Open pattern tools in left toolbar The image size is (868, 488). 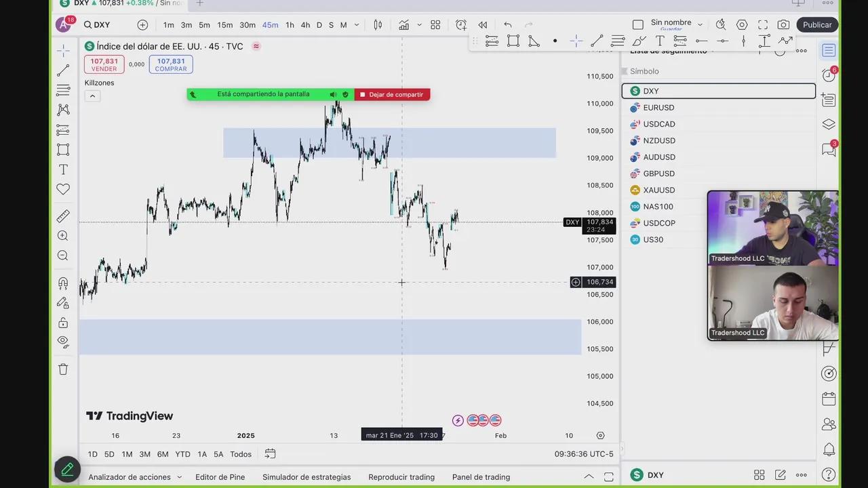(63, 110)
